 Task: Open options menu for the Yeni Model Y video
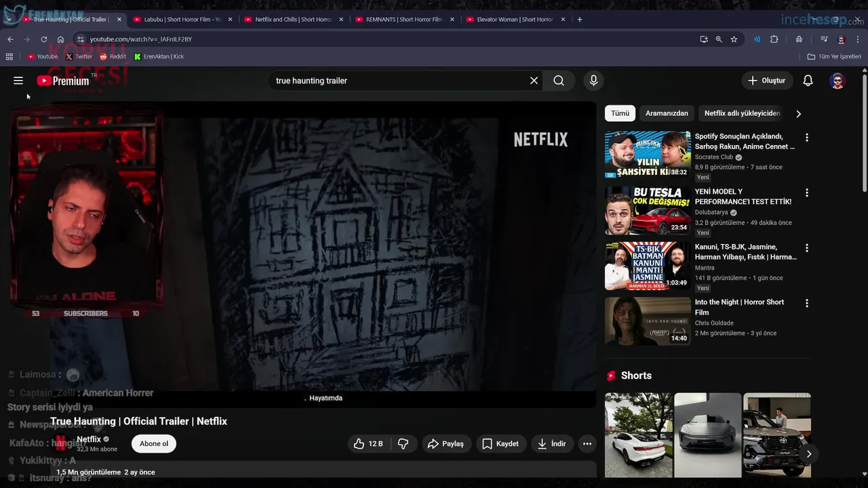806,192
